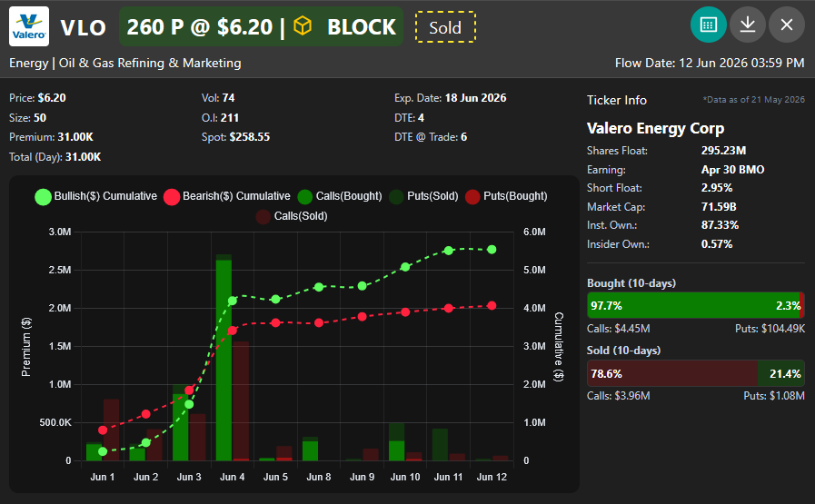Click the Insider Own. value 0.57%
815x504 pixels.
pos(717,244)
